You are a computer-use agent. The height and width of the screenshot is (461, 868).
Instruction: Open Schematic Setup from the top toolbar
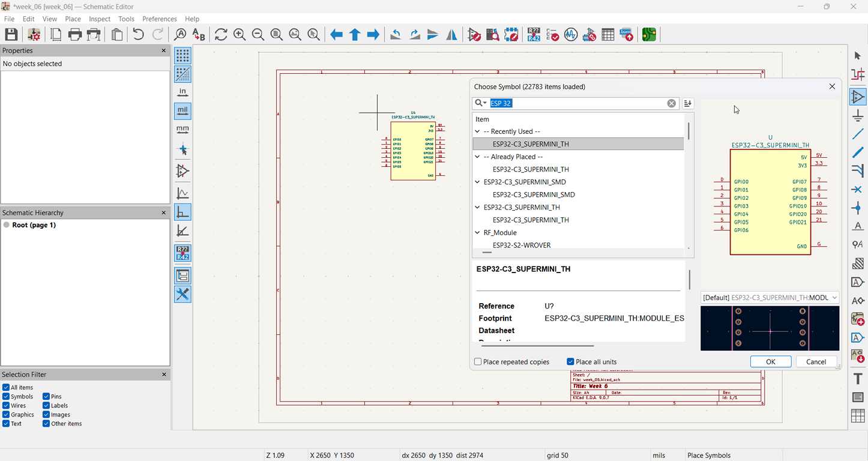coord(34,35)
